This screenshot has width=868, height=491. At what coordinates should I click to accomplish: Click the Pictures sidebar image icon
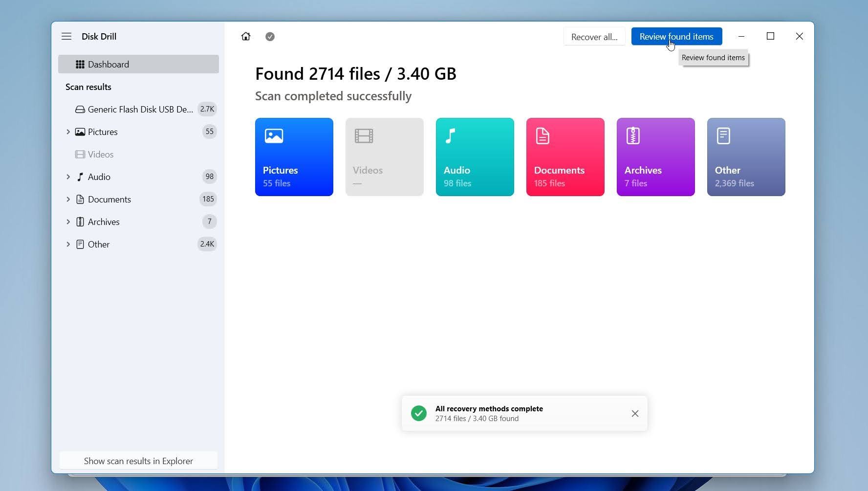coord(80,132)
